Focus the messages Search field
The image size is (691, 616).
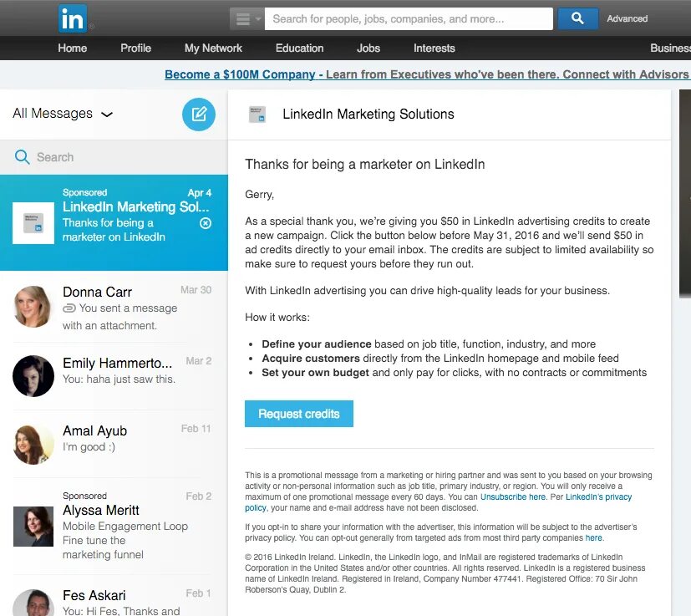tap(114, 157)
